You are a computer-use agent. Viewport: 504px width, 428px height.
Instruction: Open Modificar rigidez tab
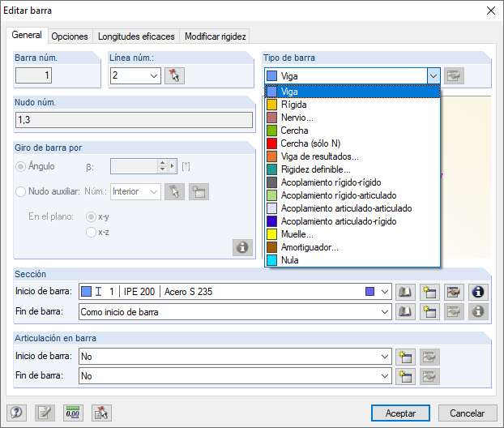(x=215, y=36)
